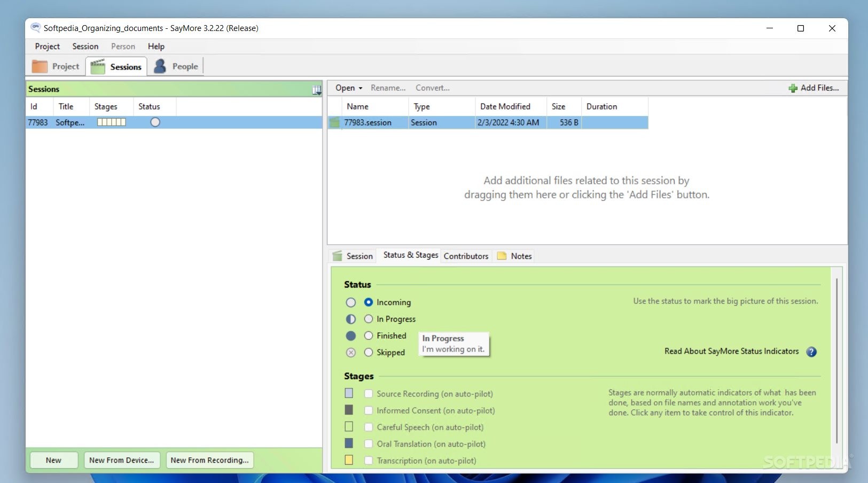This screenshot has height=483, width=868.
Task: Open the Person menu
Action: pos(123,46)
